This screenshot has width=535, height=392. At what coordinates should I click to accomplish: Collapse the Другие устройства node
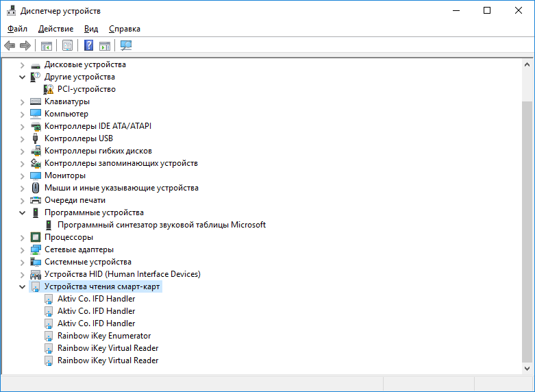[x=22, y=77]
